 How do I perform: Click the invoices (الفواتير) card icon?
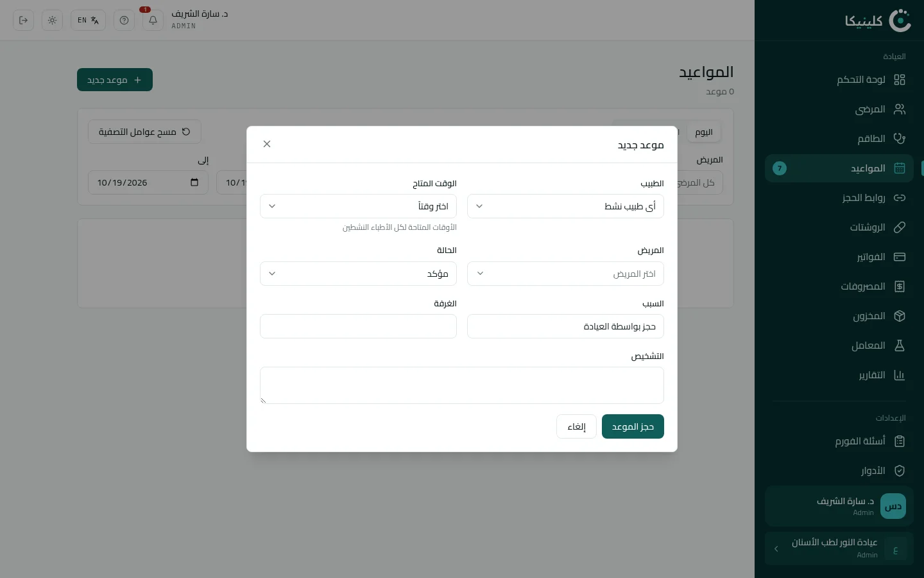pos(900,257)
